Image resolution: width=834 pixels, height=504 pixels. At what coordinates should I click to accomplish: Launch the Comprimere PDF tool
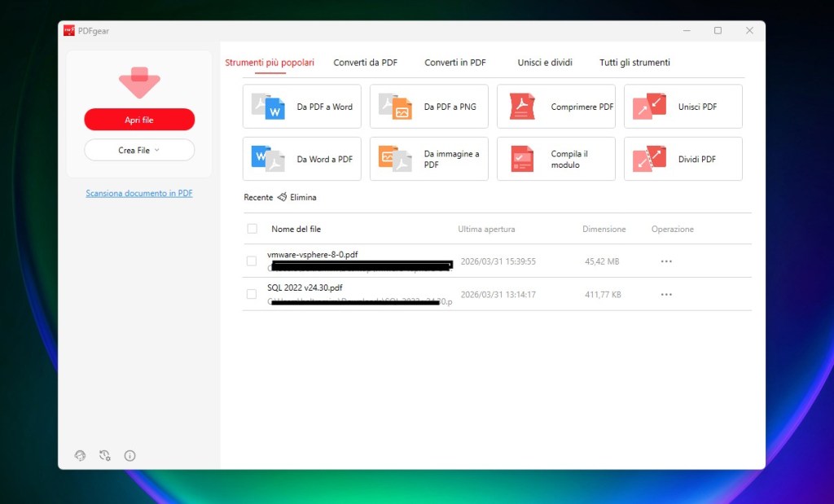point(555,106)
